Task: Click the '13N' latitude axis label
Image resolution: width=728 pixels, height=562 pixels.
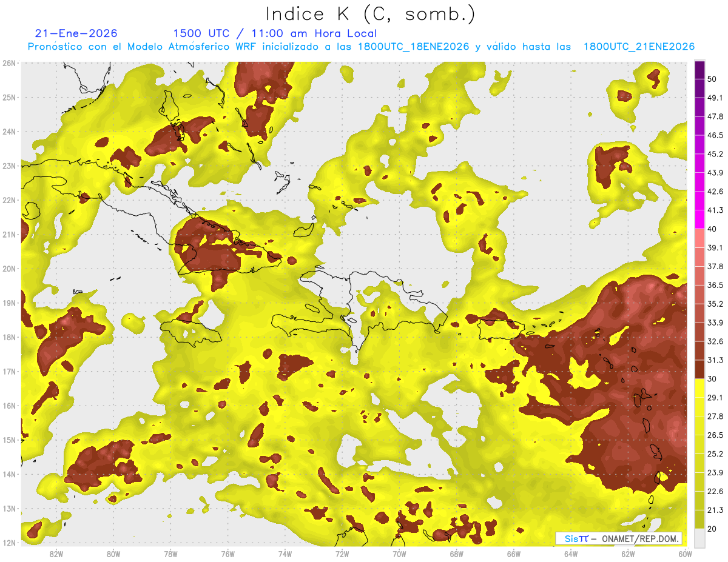Action: click(9, 508)
